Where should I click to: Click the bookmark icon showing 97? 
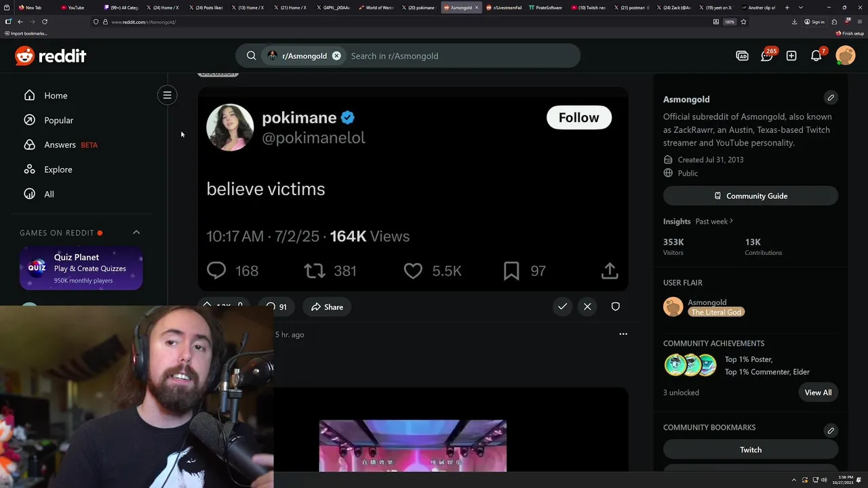[x=511, y=270]
